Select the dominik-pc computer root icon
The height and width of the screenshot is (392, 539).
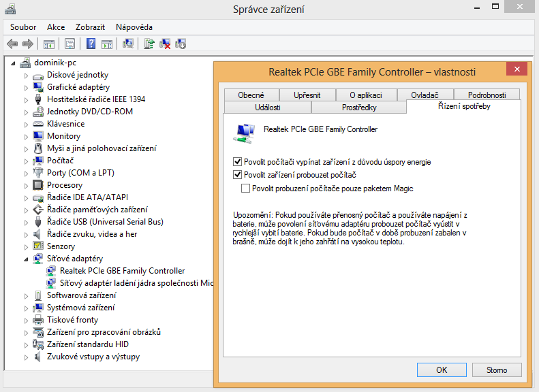pos(25,63)
